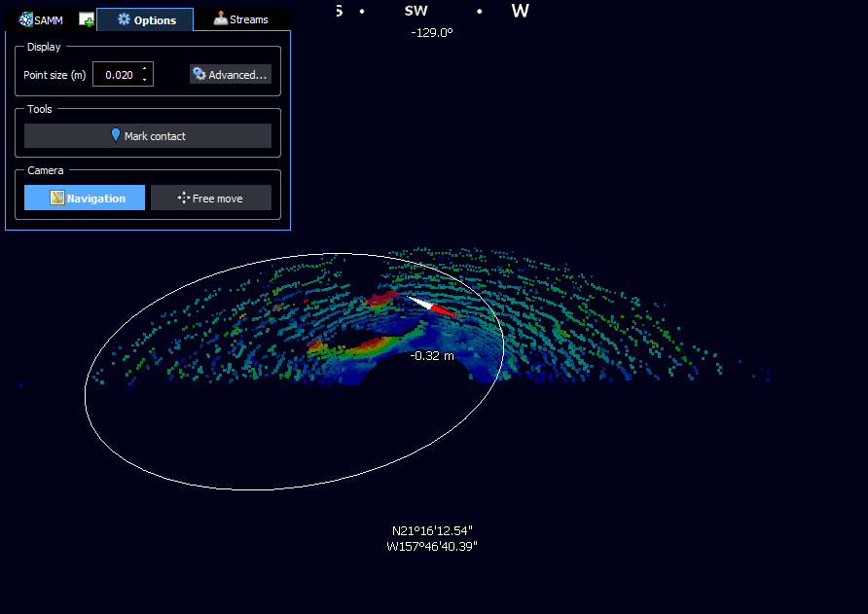
Task: Click the N21°16'12.54" latitude text
Action: click(x=432, y=531)
